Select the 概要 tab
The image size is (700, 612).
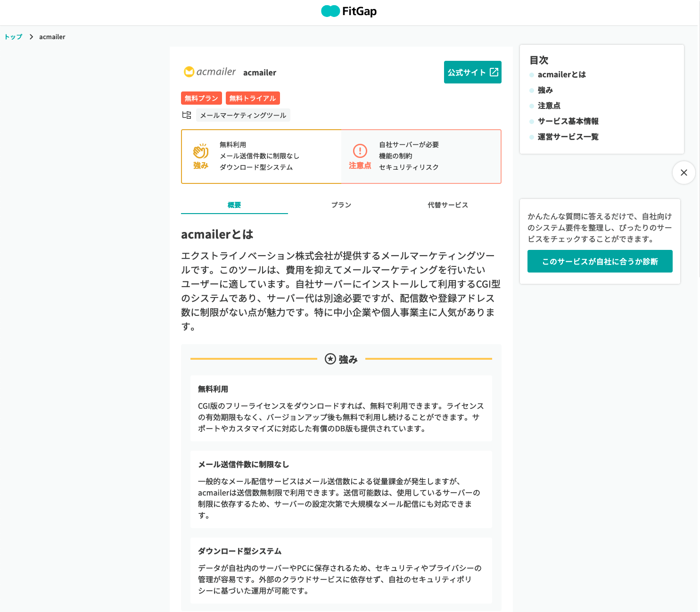click(234, 205)
